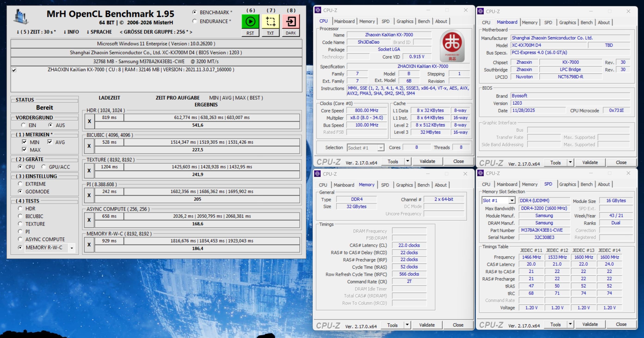The width and height of the screenshot is (644, 338).
Task: Click the Bereit status text
Action: 44,108
